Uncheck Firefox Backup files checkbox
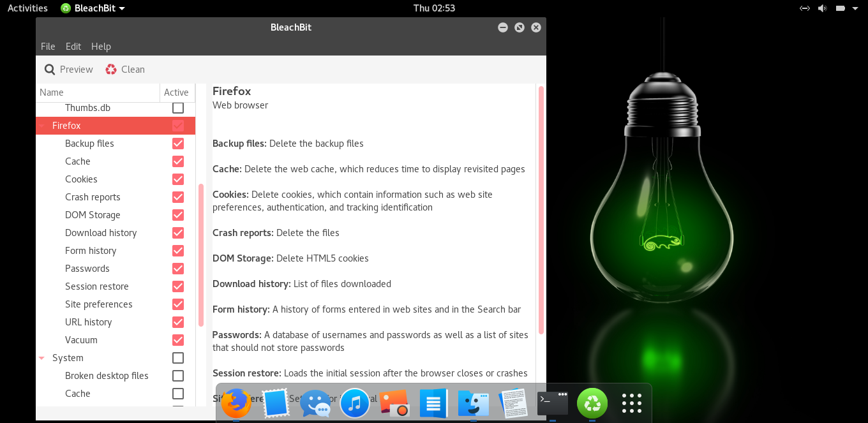 (178, 144)
